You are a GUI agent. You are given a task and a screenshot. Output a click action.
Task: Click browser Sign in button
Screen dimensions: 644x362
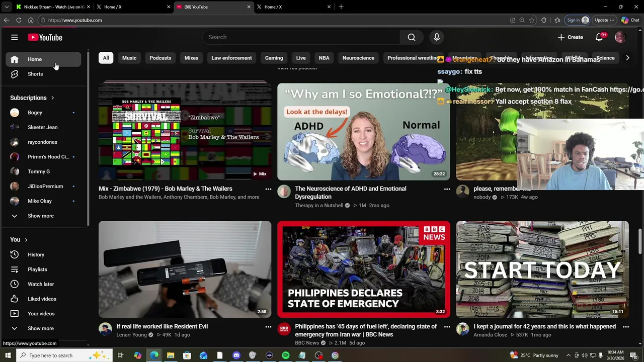[x=577, y=20]
